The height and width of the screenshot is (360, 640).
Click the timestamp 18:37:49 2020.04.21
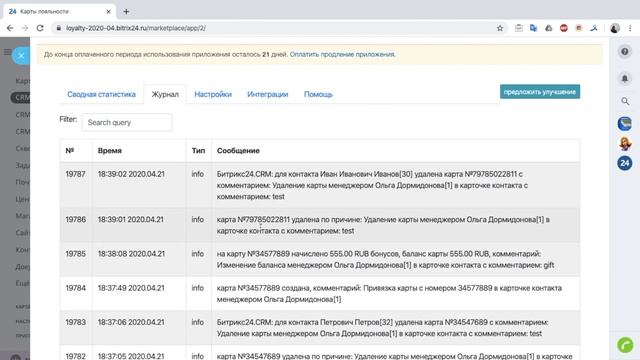(x=131, y=288)
